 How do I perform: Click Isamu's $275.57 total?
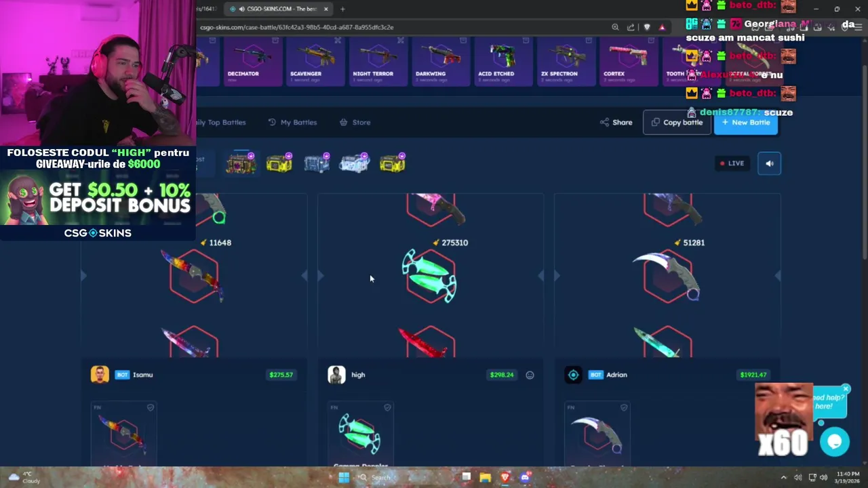click(x=281, y=375)
